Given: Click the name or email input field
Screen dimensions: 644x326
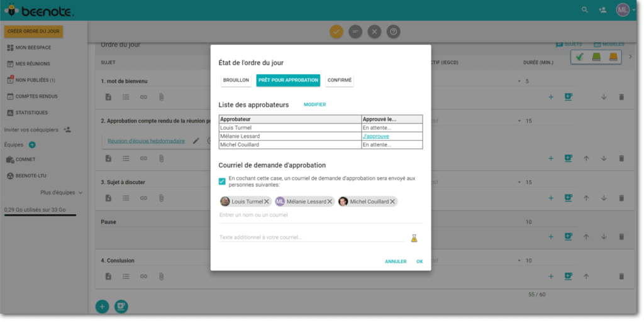Looking at the screenshot, I should click(x=320, y=215).
